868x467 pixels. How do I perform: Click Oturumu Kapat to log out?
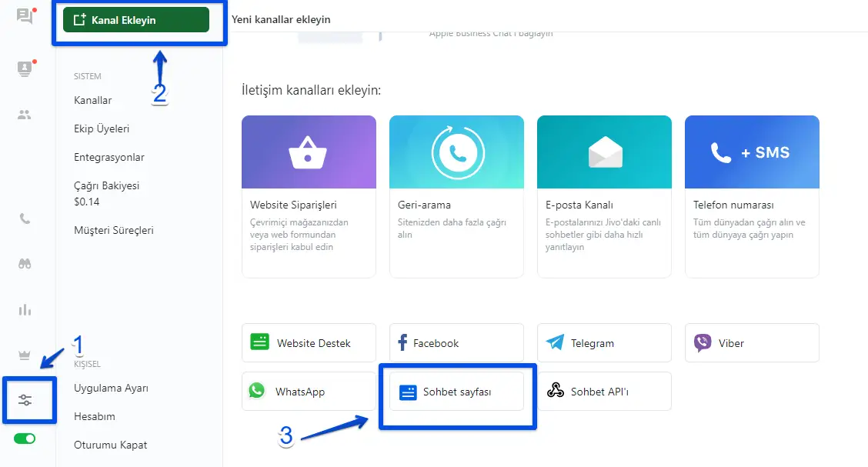point(110,445)
